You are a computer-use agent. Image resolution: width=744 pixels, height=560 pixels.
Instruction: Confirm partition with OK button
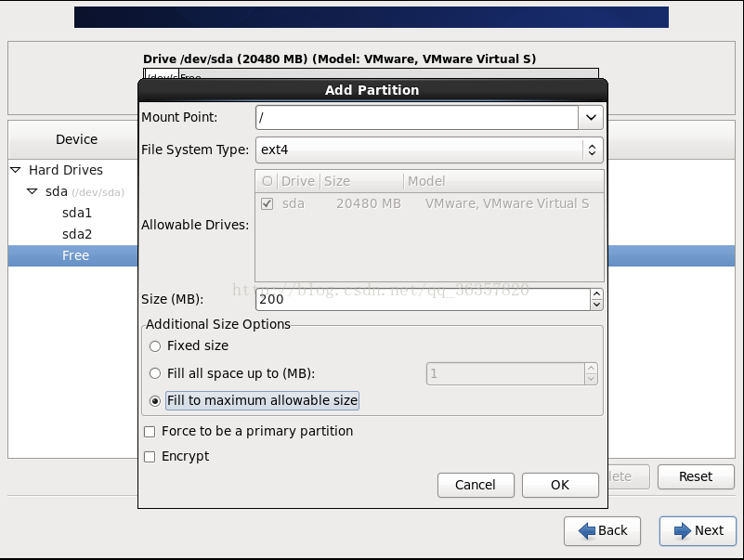click(x=560, y=485)
